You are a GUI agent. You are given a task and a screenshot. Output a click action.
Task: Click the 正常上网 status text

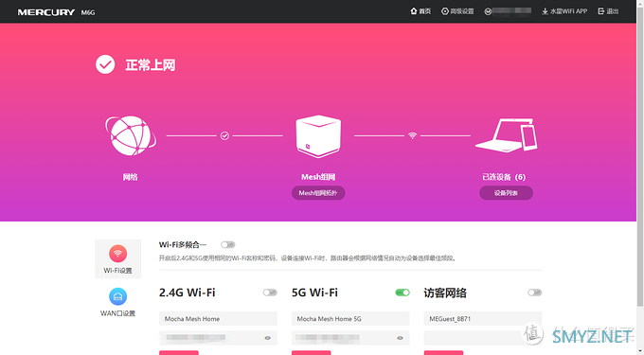coord(151,64)
